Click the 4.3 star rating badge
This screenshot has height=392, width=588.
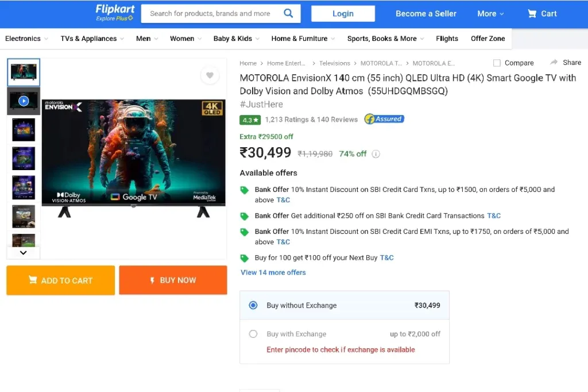(250, 120)
